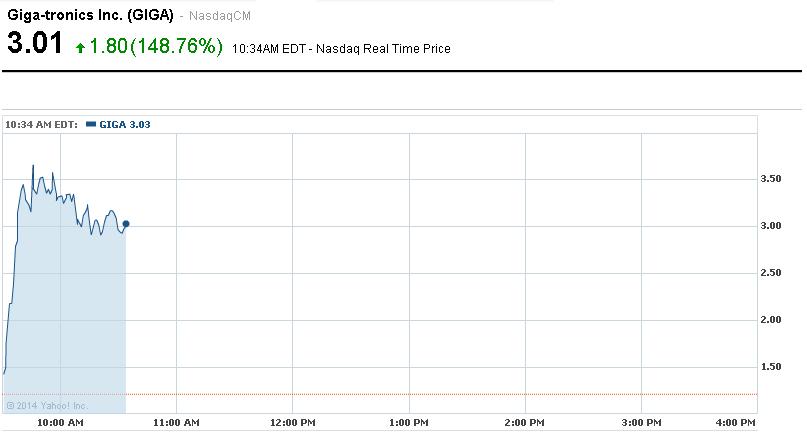Click the 3.50 price axis label

pyautogui.click(x=771, y=179)
